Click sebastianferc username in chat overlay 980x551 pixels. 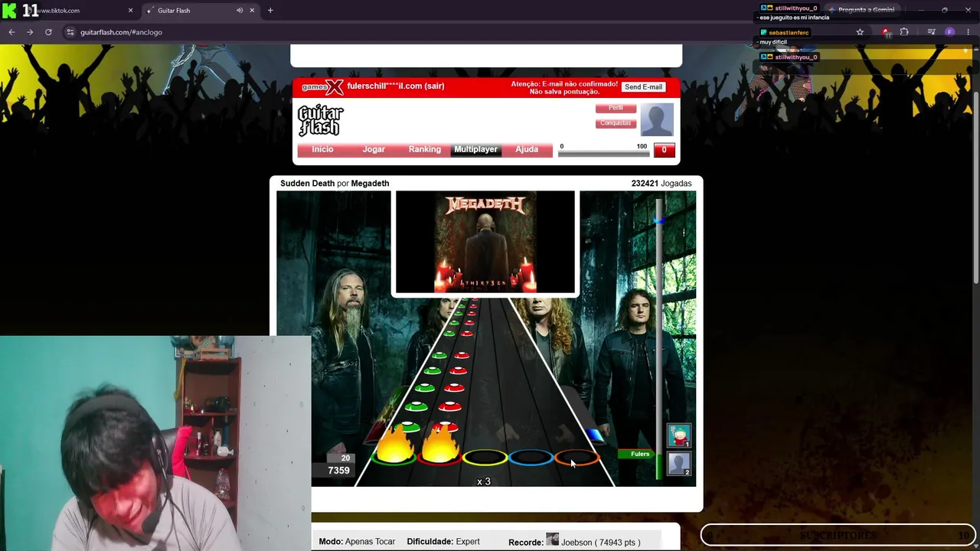point(789,33)
